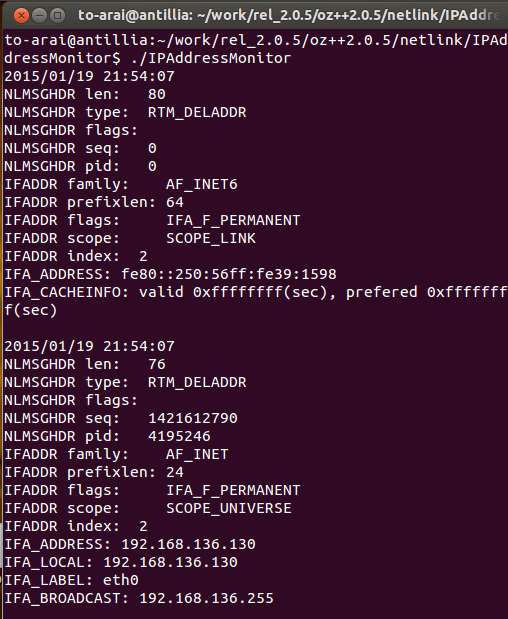Maximize the terminal window
508x619 pixels.
tap(58, 16)
